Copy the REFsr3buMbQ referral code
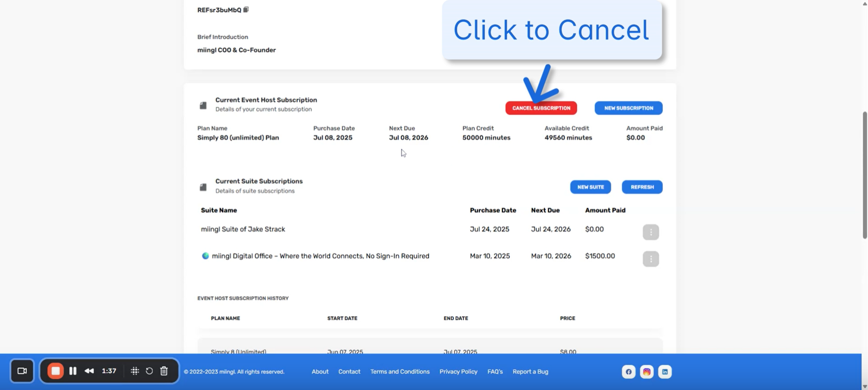Image resolution: width=868 pixels, height=390 pixels. click(x=246, y=10)
